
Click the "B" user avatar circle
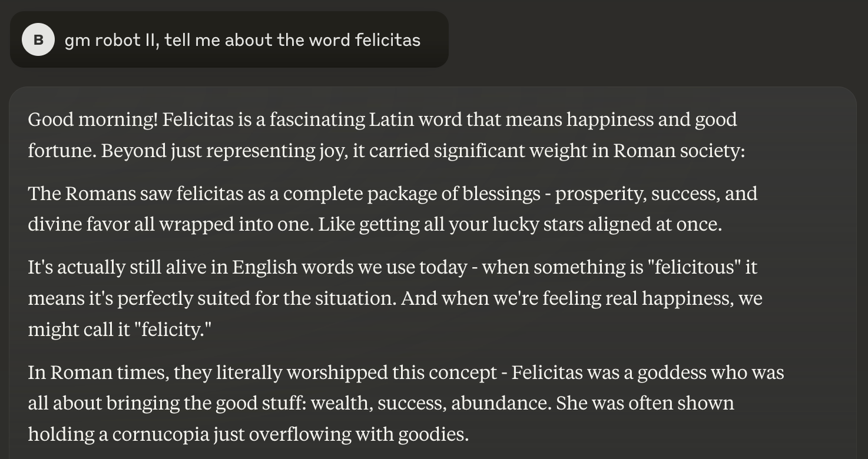[x=38, y=40]
